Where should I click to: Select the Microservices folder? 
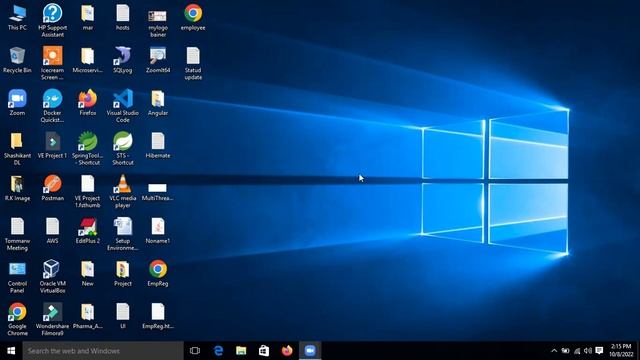coord(88,60)
